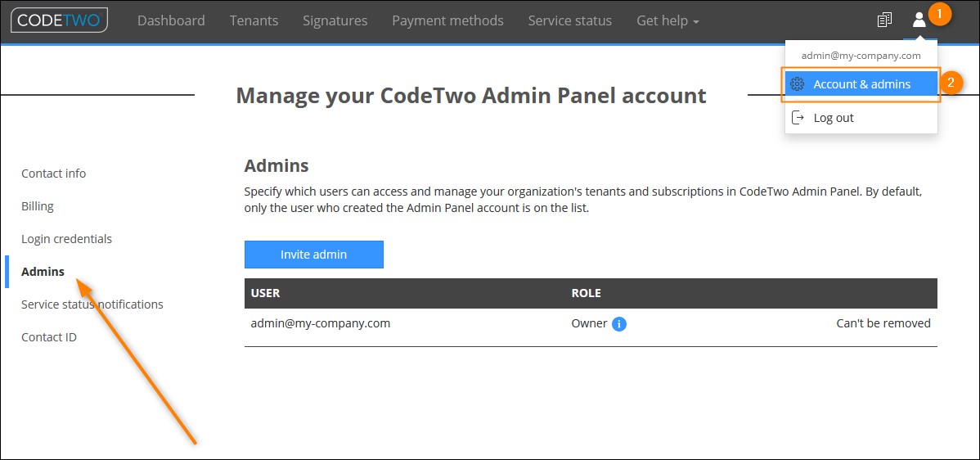
Task: Click the Invite admin button
Action: [x=314, y=255]
